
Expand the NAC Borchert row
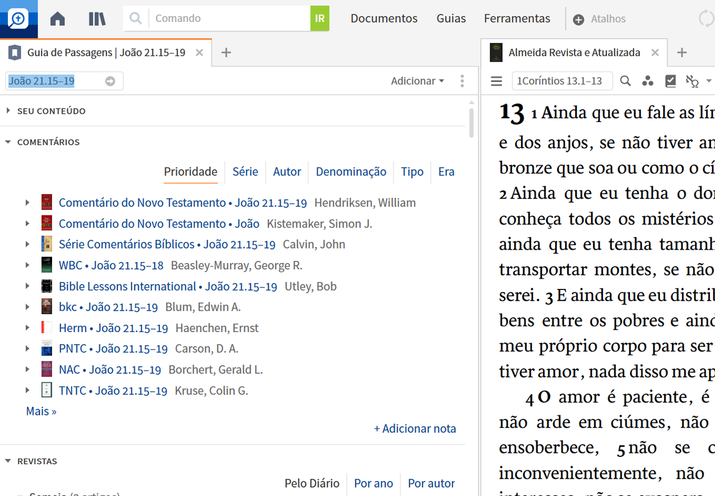(x=27, y=370)
